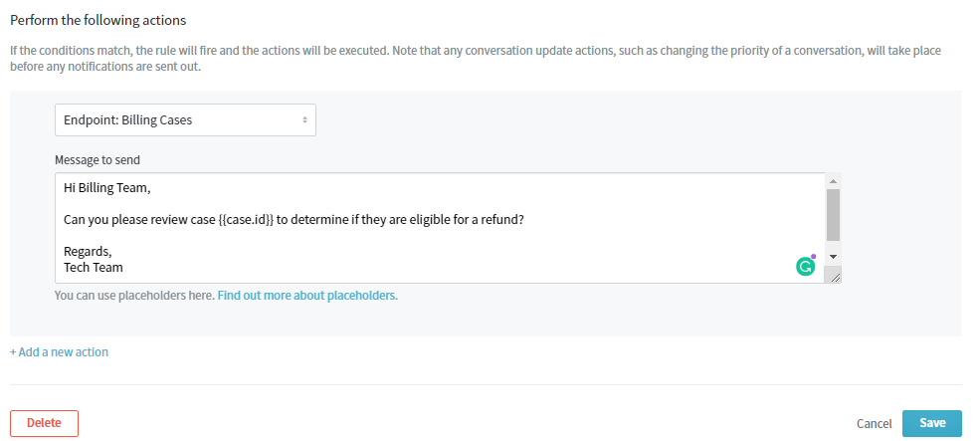Click the plus sign before Add a new action
This screenshot has height=441, width=980.
click(13, 352)
